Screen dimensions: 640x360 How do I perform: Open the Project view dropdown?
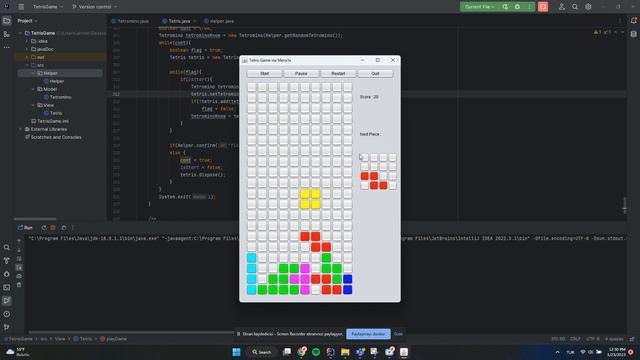27,20
